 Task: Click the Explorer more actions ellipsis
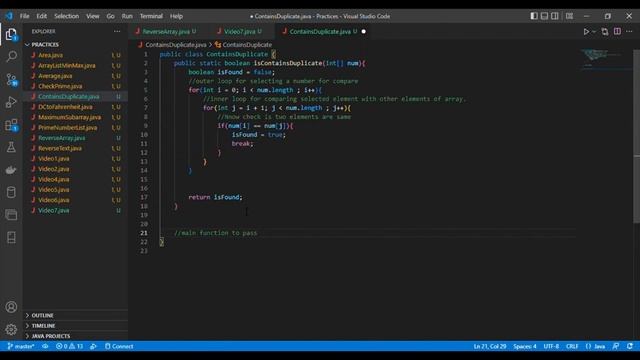(x=117, y=31)
